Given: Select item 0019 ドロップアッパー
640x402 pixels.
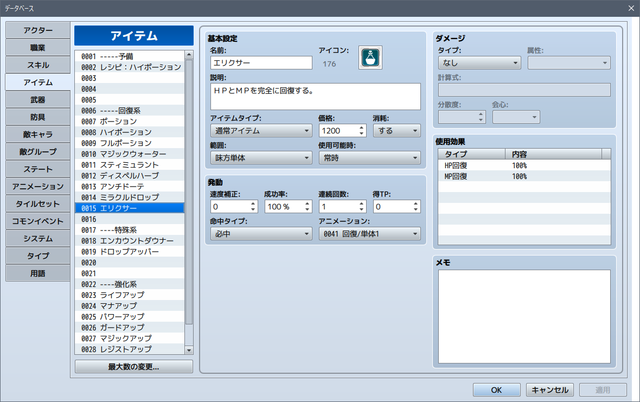Looking at the screenshot, I should [x=130, y=251].
